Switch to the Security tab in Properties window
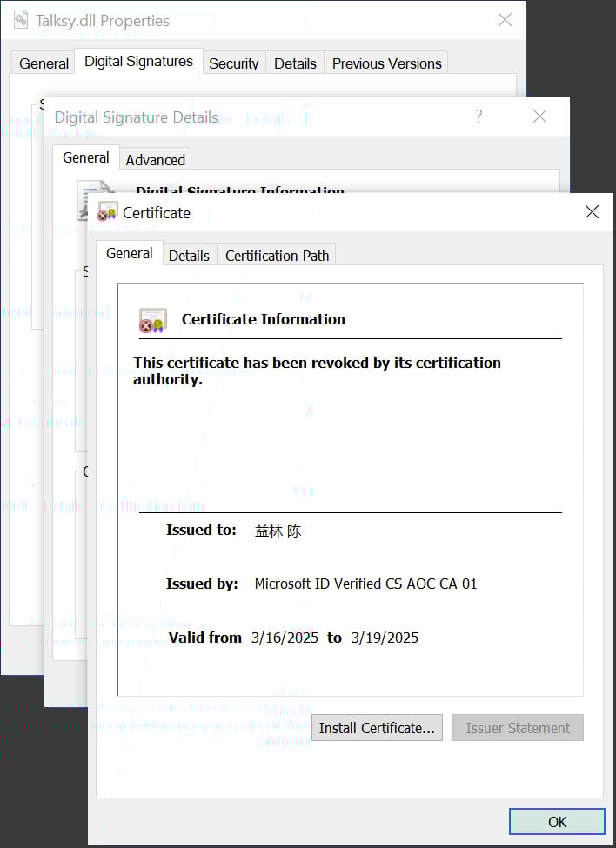This screenshot has width=616, height=848. pyautogui.click(x=234, y=63)
